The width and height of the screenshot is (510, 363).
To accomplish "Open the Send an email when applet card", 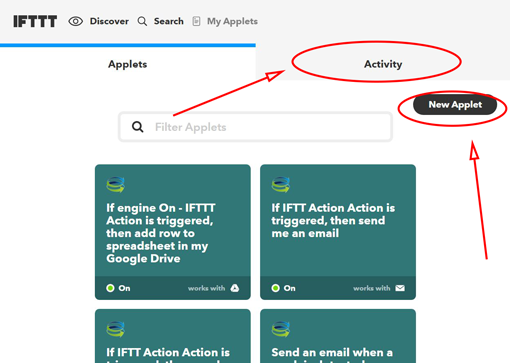I will (x=338, y=336).
